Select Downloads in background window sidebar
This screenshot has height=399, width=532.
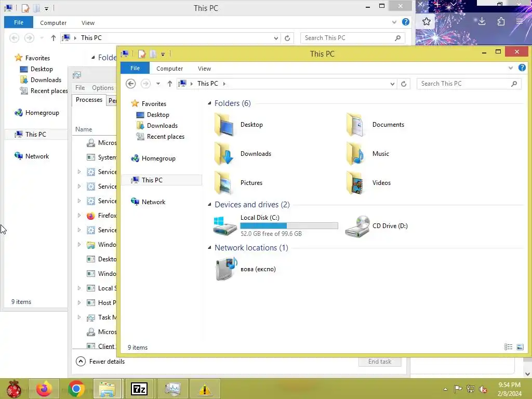[41, 80]
